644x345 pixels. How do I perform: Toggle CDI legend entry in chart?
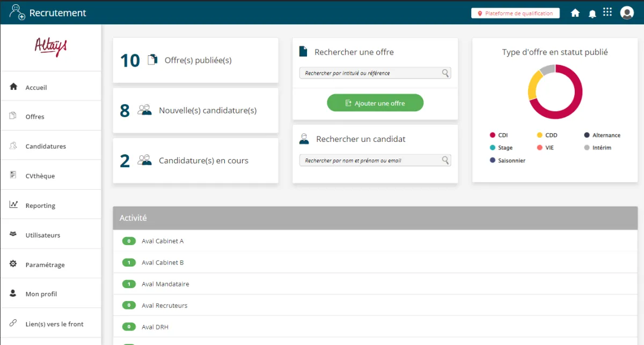point(499,135)
